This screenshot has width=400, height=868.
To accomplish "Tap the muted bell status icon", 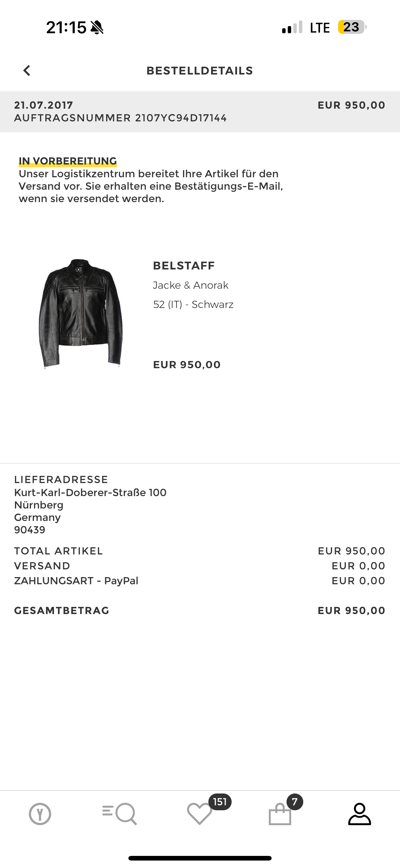I will pyautogui.click(x=97, y=27).
